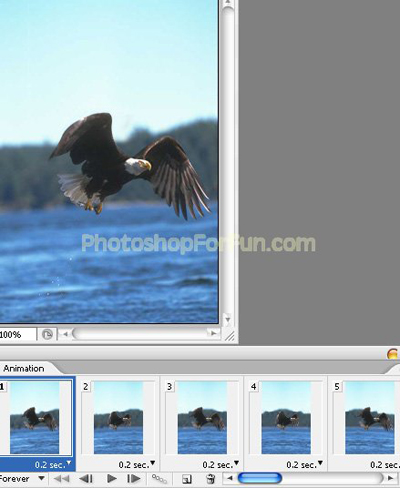Click the Tween frames icon
This screenshot has height=488, width=400.
159,479
